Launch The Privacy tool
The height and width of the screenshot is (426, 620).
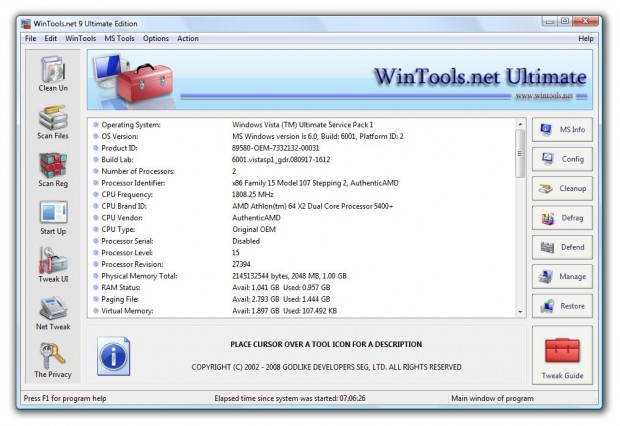pos(53,360)
